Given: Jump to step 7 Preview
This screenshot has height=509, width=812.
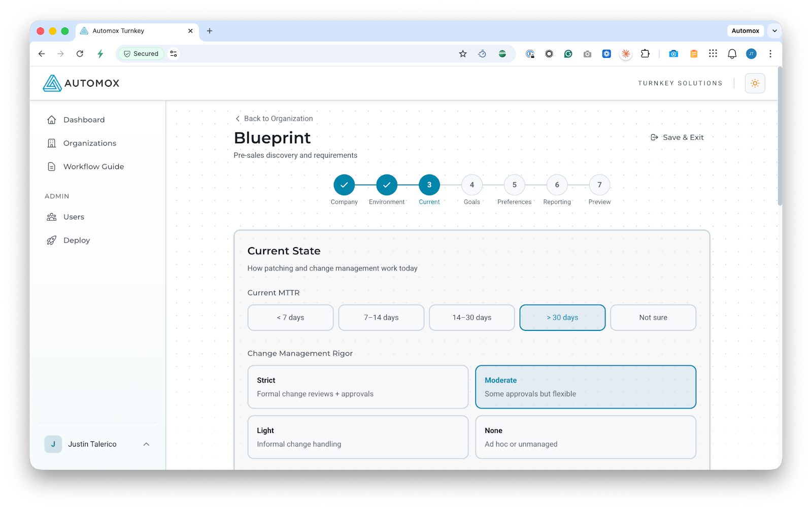Looking at the screenshot, I should pyautogui.click(x=600, y=185).
